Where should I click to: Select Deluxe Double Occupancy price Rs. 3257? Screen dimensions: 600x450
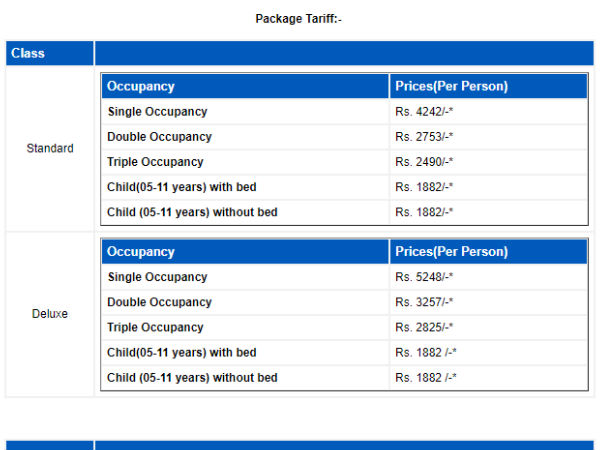424,302
